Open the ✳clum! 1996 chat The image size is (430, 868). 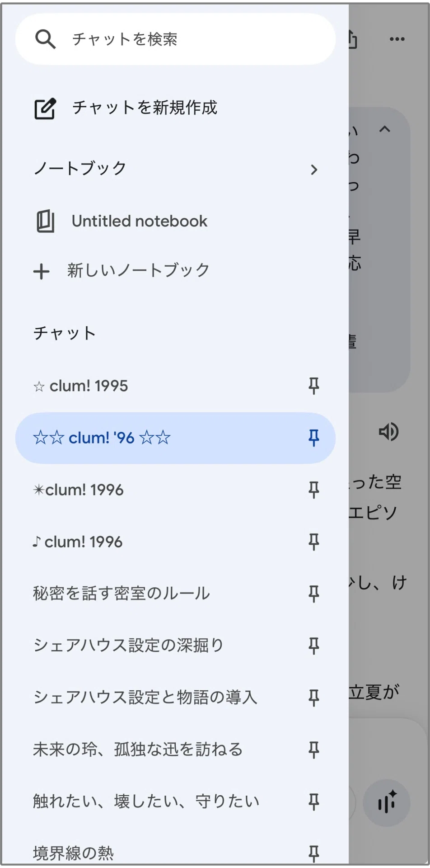(78, 490)
